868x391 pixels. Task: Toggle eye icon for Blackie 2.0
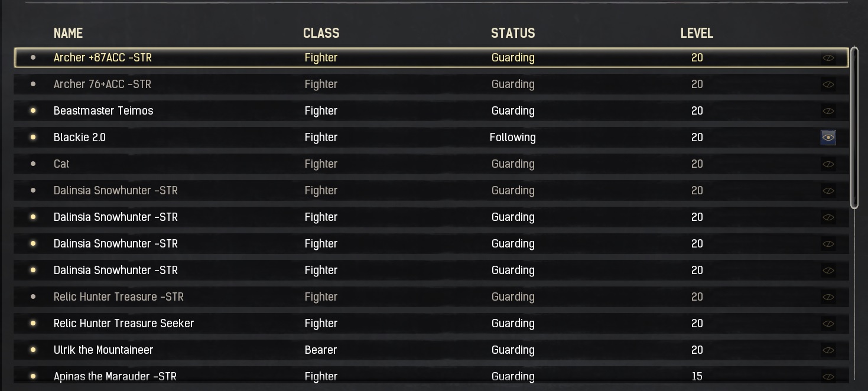point(828,138)
